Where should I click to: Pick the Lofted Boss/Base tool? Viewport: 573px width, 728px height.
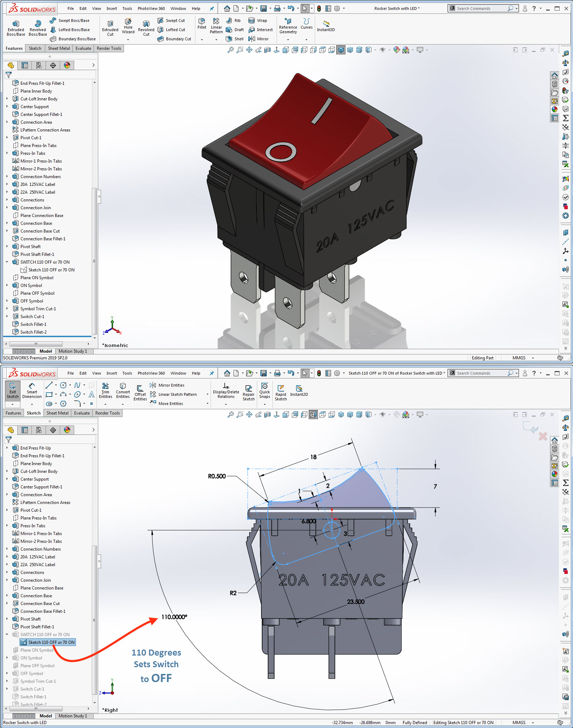(70, 30)
